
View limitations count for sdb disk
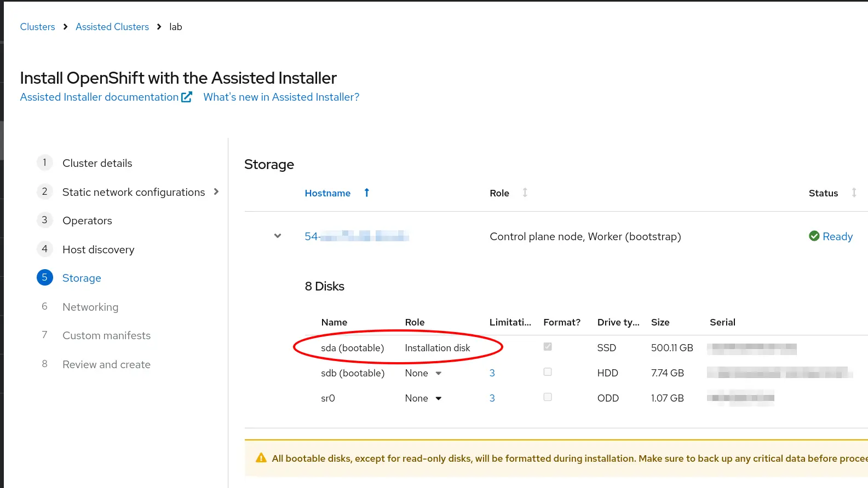tap(492, 373)
